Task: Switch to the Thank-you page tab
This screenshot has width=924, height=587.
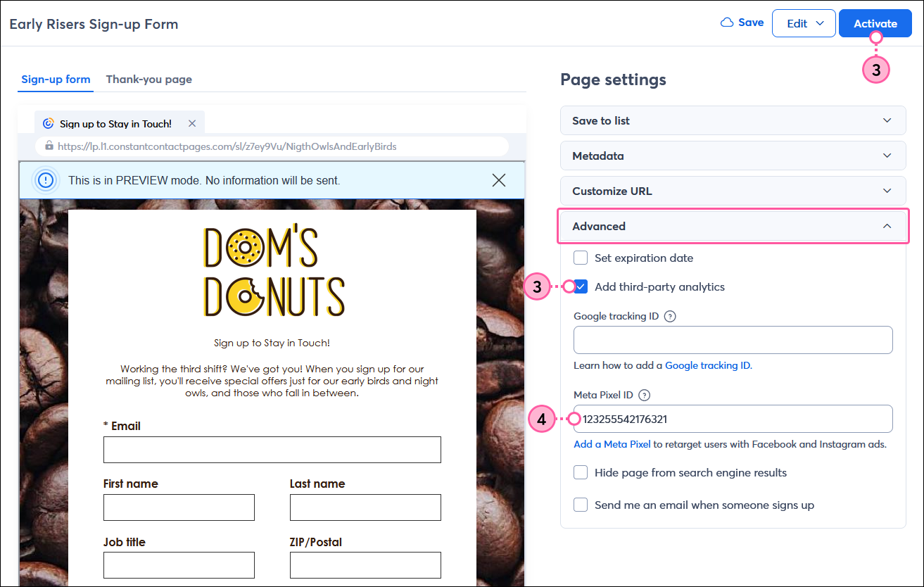Action: (x=149, y=79)
